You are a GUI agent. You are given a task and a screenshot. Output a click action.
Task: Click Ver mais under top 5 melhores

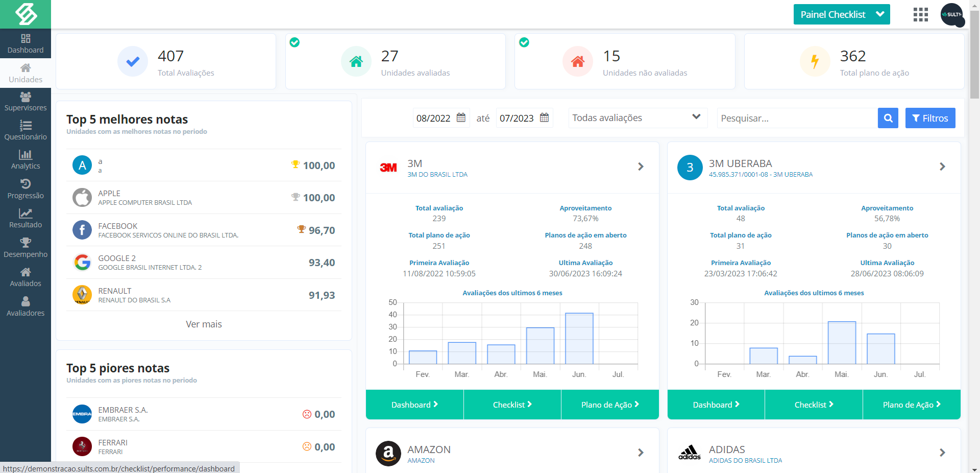coord(204,324)
